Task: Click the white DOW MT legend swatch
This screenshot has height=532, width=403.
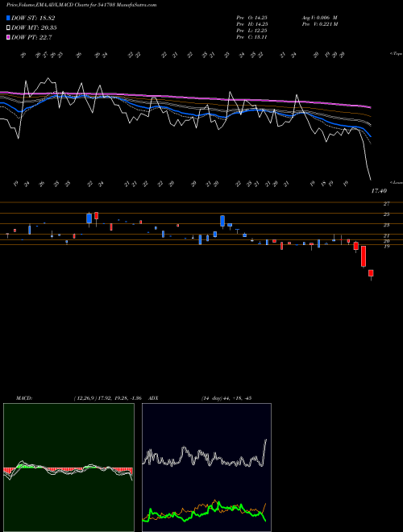Action: point(9,27)
